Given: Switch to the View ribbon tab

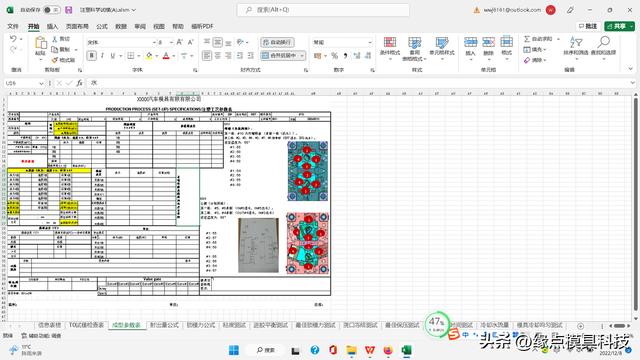Looking at the screenshot, I should point(159,26).
